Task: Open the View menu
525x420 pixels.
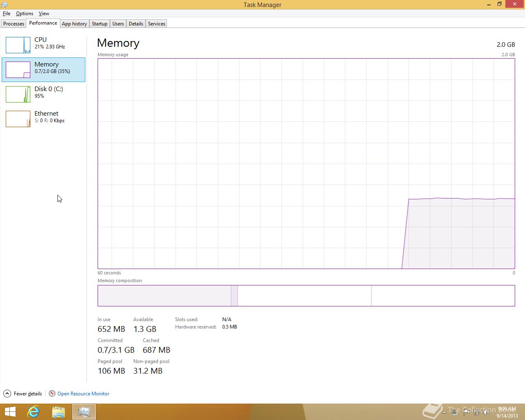Action: tap(44, 14)
